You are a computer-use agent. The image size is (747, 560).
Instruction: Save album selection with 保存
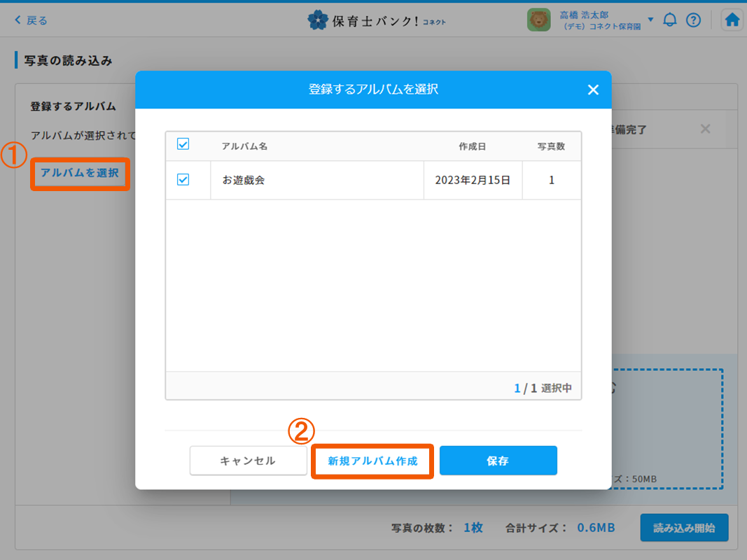click(x=498, y=461)
